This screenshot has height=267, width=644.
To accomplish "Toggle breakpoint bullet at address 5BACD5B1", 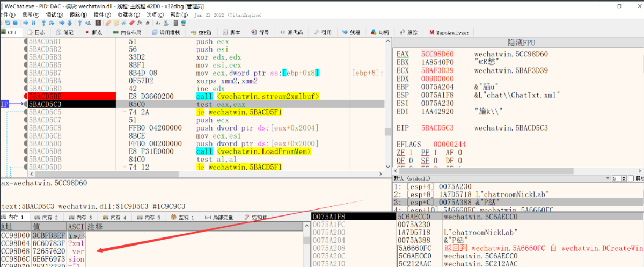I will pos(25,41).
